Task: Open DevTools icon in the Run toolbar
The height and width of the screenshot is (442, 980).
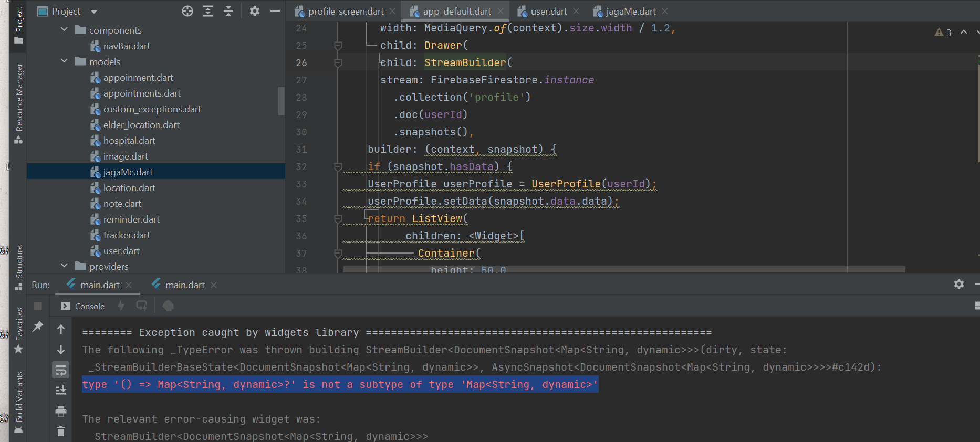Action: pos(168,306)
